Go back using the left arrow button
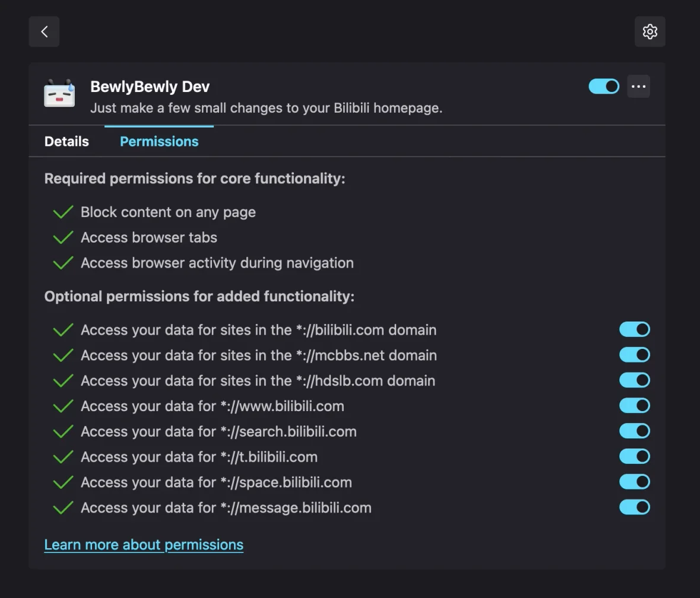 coord(44,31)
